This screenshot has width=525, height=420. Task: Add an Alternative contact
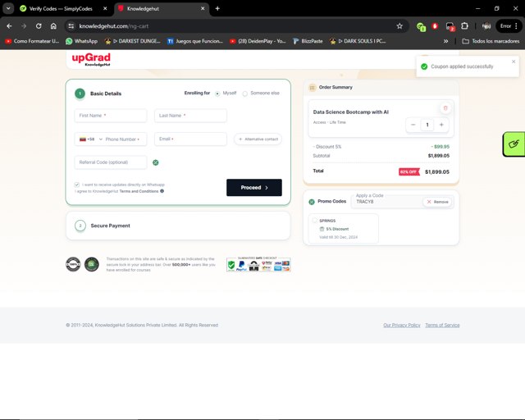pos(258,139)
